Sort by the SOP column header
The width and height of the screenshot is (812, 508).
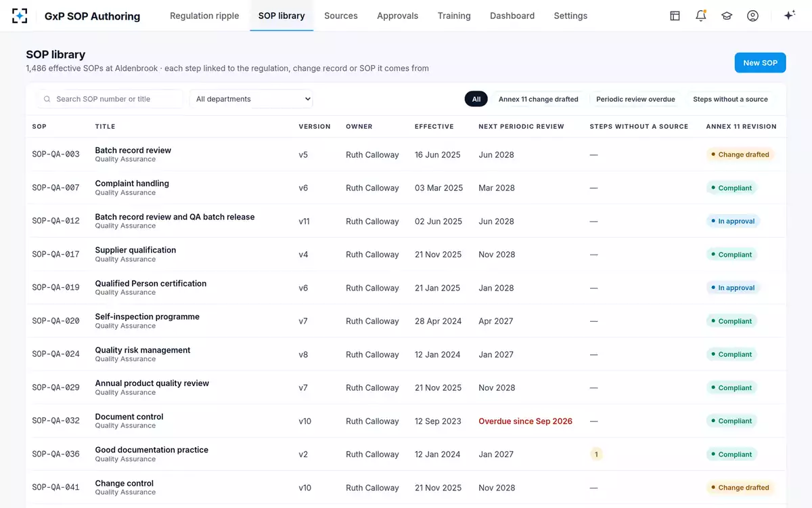[x=39, y=127]
